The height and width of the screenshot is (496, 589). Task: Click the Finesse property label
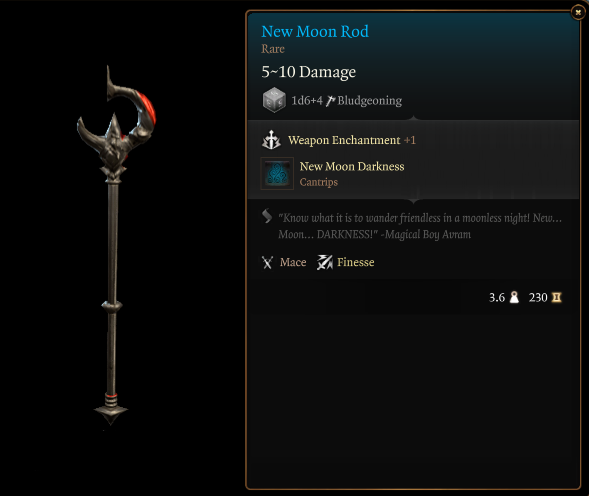[356, 262]
